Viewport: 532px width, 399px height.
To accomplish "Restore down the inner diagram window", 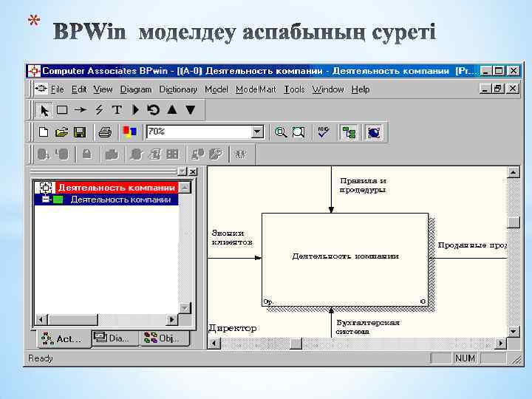I will coord(497,89).
